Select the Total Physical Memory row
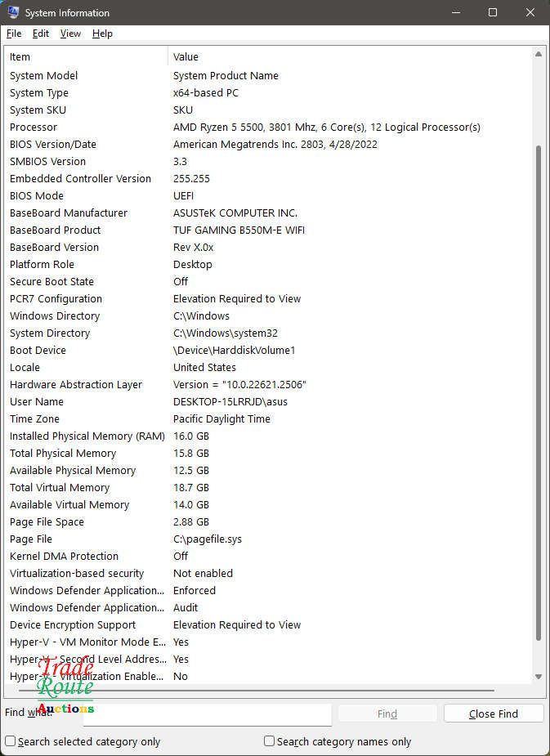This screenshot has height=756, width=550. pos(268,454)
